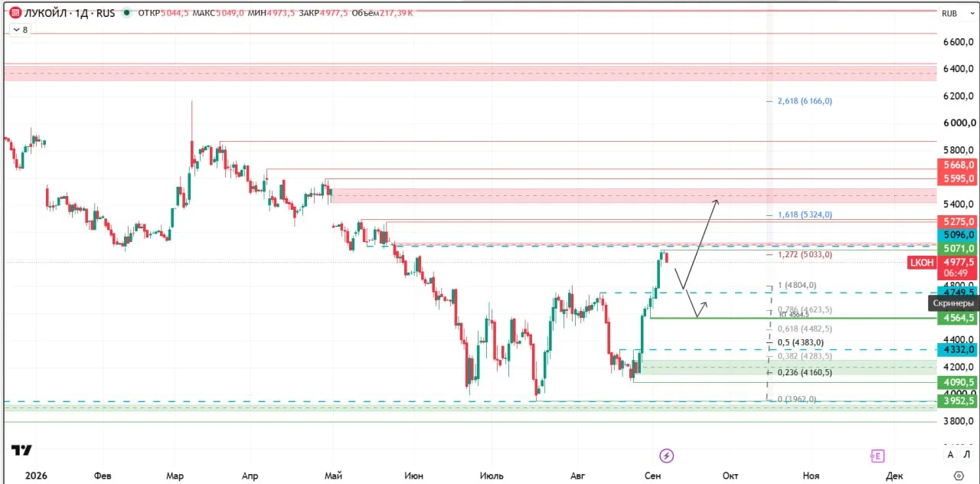Screen dimensions: 980x484
Task: Click the green market status dot
Action: tap(127, 13)
